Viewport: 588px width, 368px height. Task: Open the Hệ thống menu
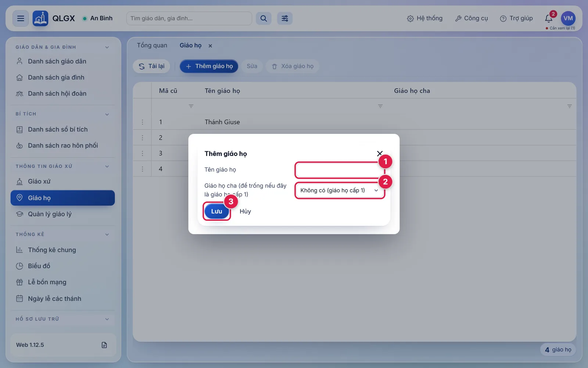point(425,18)
